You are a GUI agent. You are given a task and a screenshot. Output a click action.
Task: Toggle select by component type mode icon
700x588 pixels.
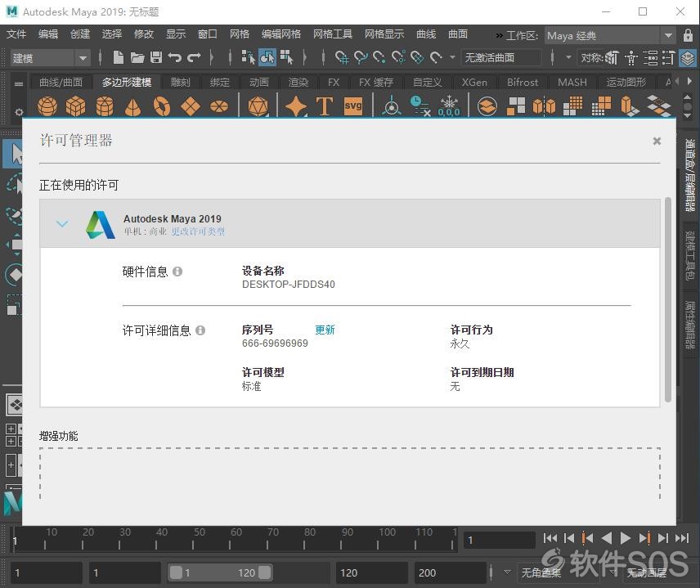pos(286,57)
